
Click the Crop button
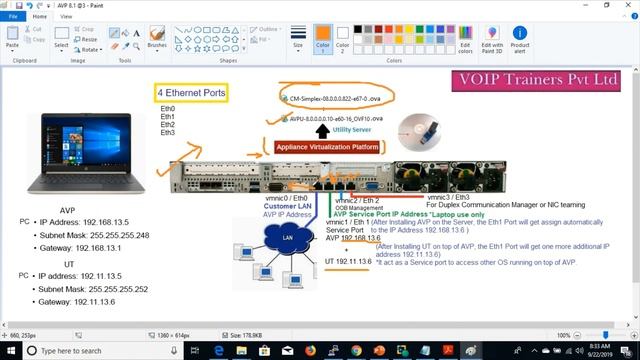84,29
